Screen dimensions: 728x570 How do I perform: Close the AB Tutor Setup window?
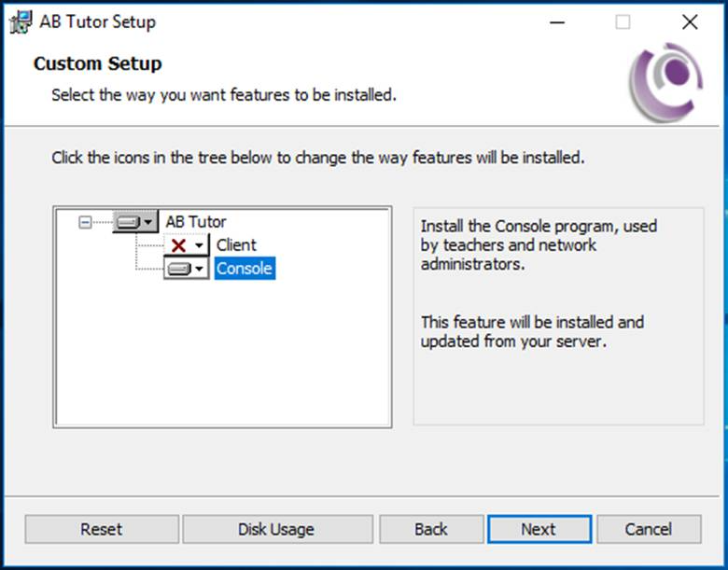tap(690, 21)
